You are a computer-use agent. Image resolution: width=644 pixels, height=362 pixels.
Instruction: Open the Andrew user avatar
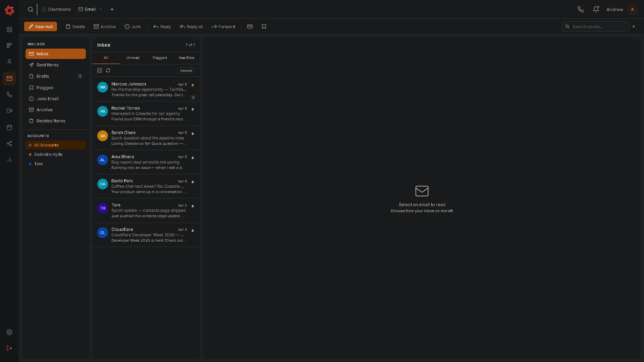(632, 9)
